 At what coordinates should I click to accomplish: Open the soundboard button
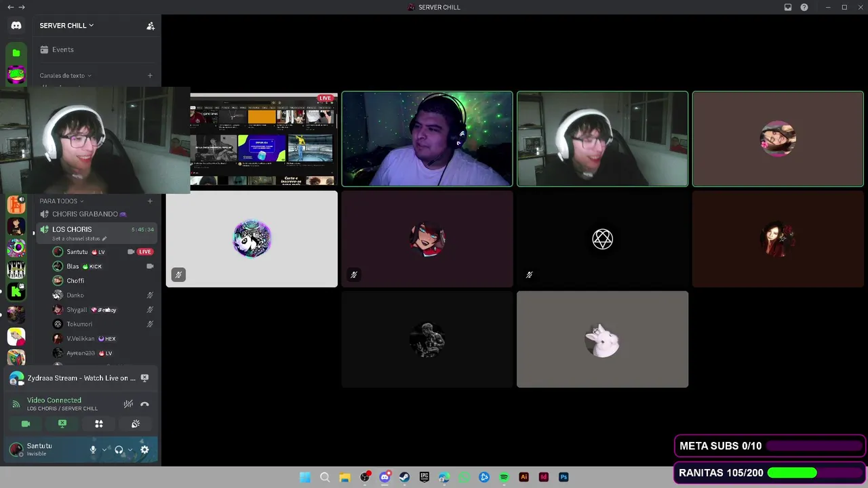coord(136,424)
